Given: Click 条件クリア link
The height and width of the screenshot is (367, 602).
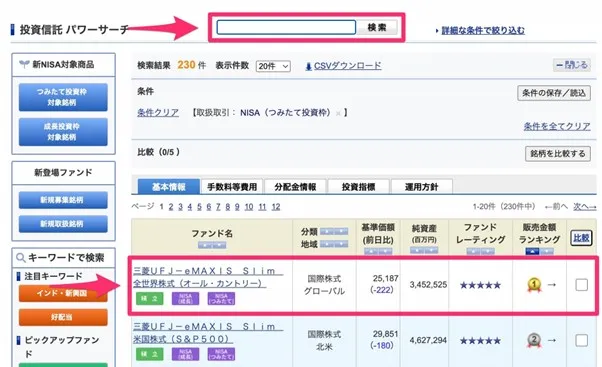Looking at the screenshot, I should pyautogui.click(x=158, y=112).
